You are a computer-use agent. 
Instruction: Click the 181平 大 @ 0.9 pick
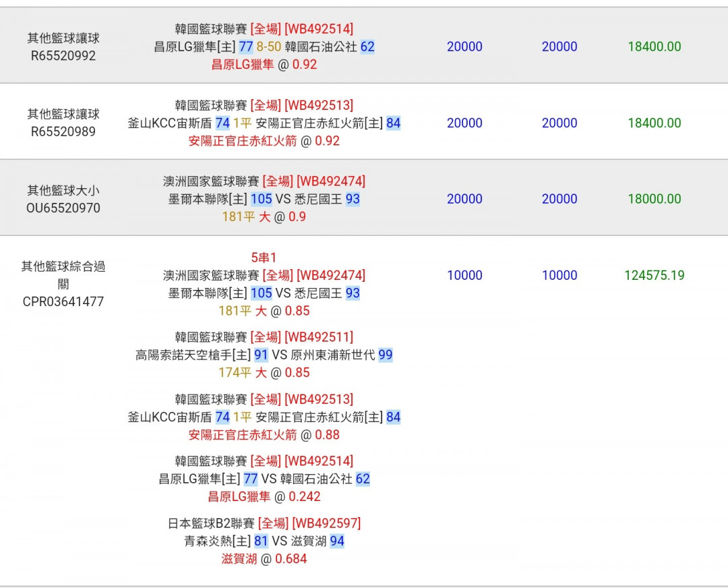click(264, 217)
